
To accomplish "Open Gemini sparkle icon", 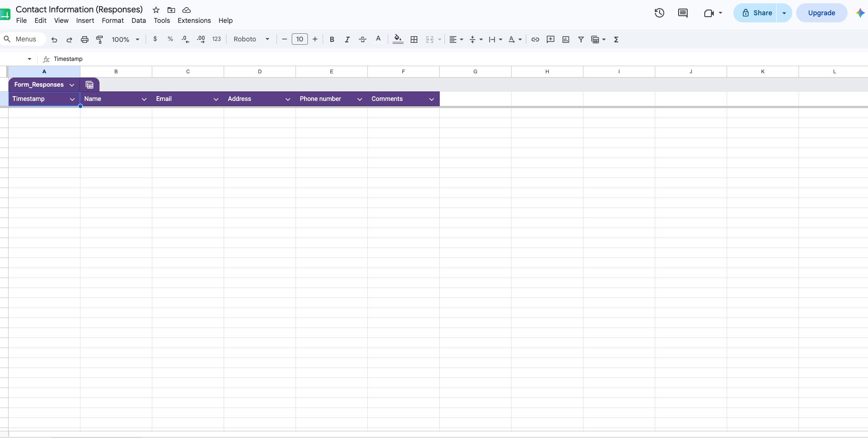I will click(x=860, y=13).
